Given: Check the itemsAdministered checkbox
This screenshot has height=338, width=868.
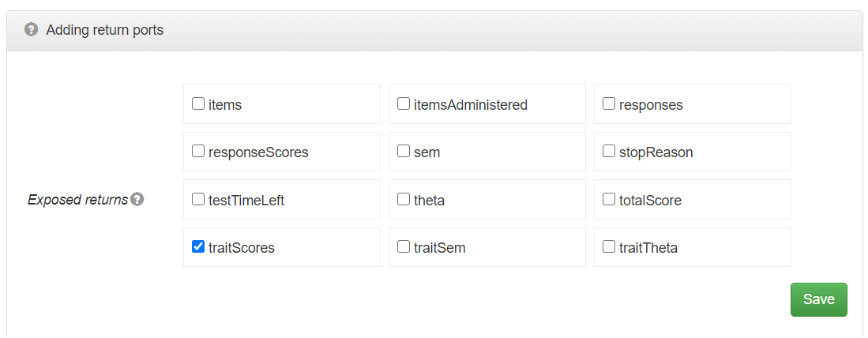Looking at the screenshot, I should (x=404, y=103).
